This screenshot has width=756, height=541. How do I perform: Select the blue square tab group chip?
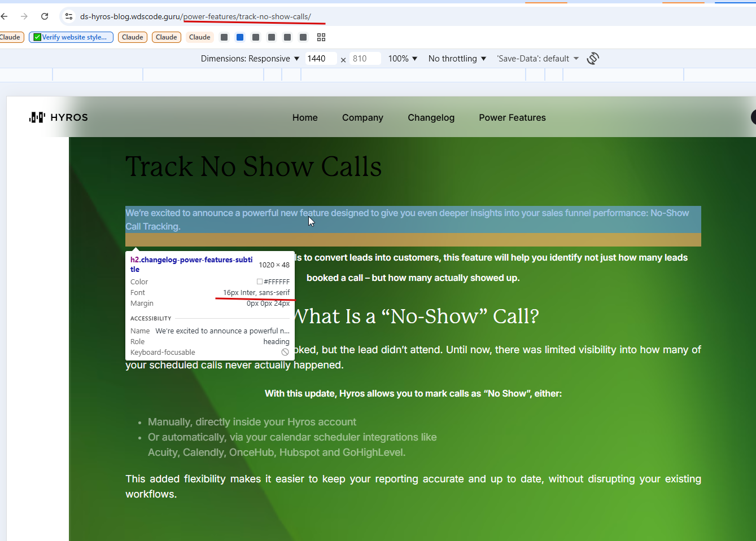(240, 37)
